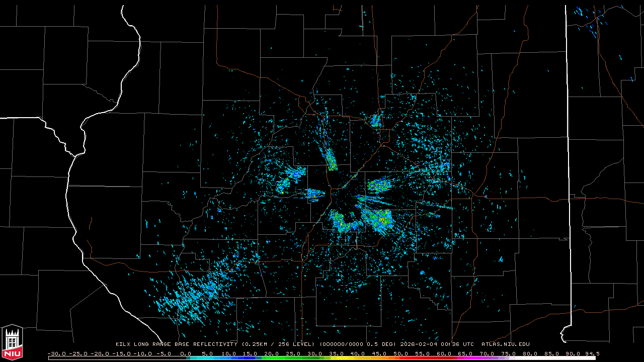Click the KILX Long Range Base Reflectivity title

tap(177, 344)
